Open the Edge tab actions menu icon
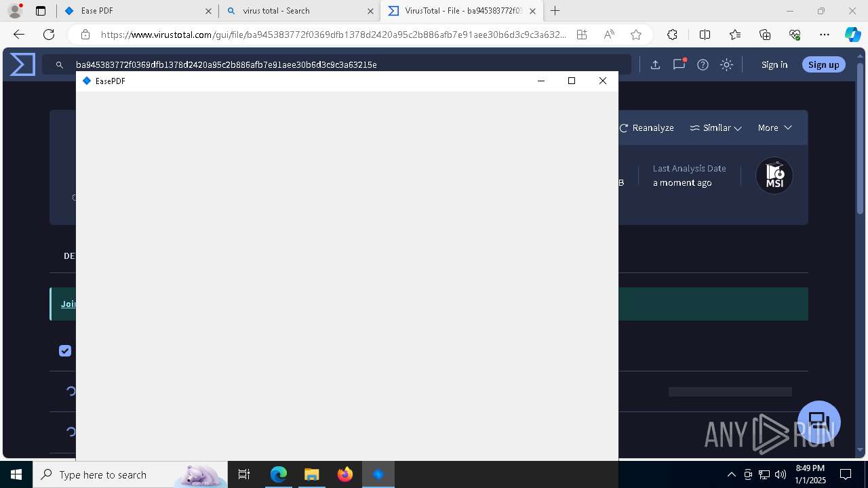868x488 pixels. (x=41, y=11)
